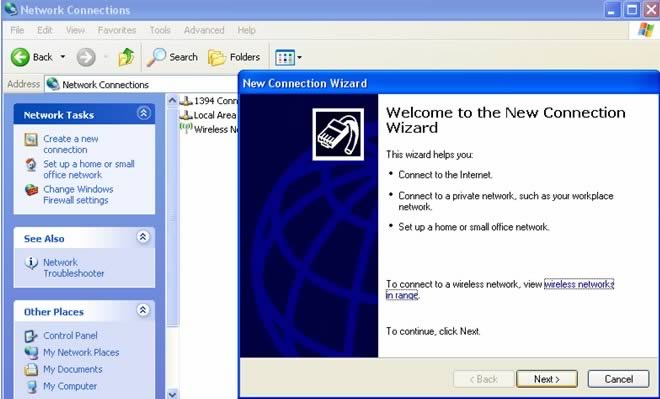
Task: Cancel the New Connection Wizard
Action: [618, 379]
